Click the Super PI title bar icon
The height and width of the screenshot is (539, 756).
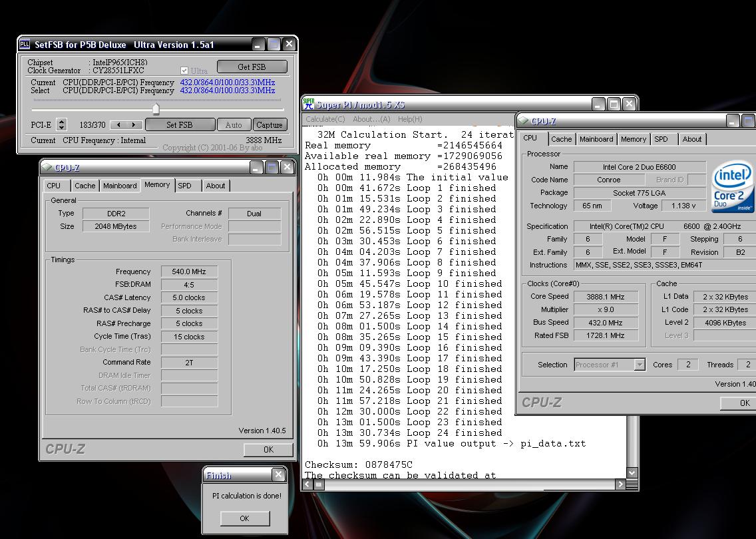(x=309, y=104)
